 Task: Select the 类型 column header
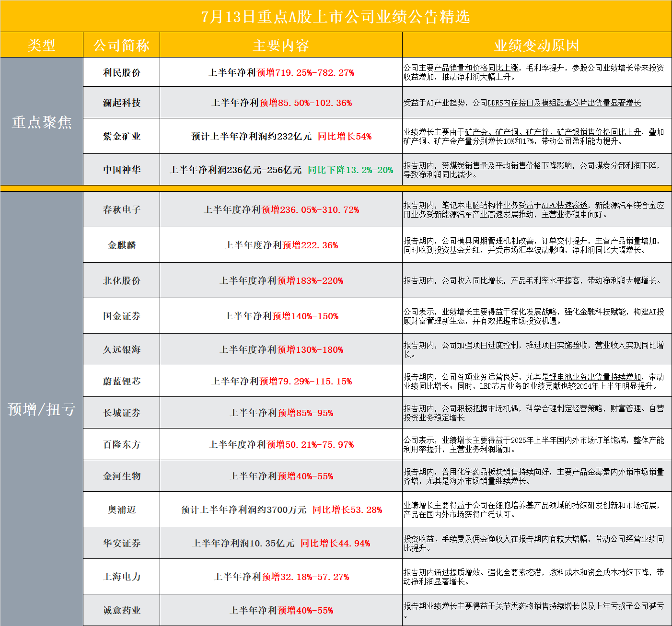(x=42, y=45)
